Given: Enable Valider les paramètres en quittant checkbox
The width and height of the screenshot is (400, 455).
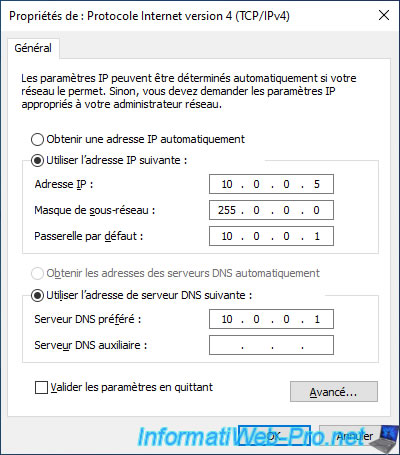Looking at the screenshot, I should (41, 387).
